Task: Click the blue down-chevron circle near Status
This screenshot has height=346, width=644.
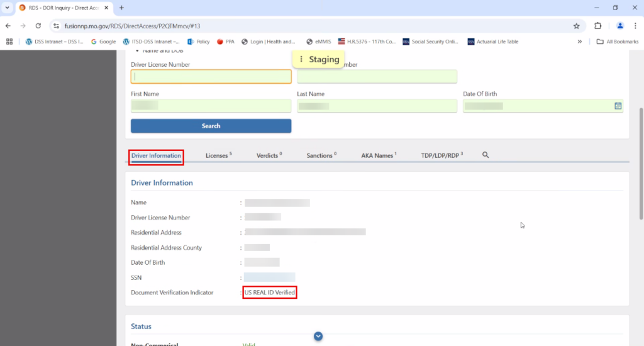Action: coord(318,336)
